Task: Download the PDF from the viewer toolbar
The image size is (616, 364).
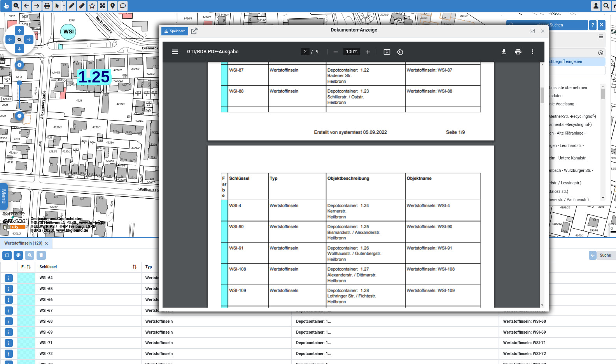Action: (x=504, y=52)
